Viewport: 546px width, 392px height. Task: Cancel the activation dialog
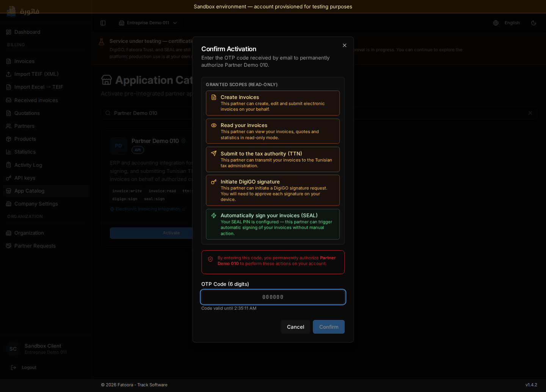click(295, 327)
